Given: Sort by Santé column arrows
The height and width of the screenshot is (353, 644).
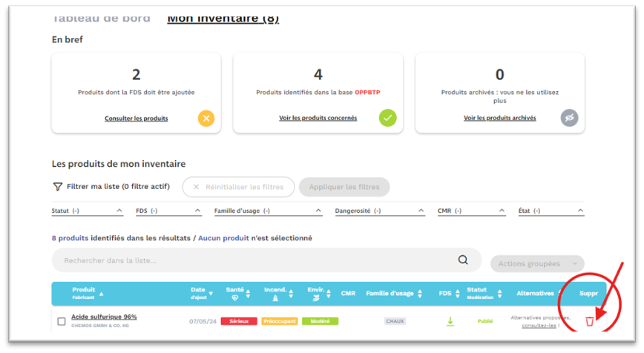Looking at the screenshot, I should point(248,294).
